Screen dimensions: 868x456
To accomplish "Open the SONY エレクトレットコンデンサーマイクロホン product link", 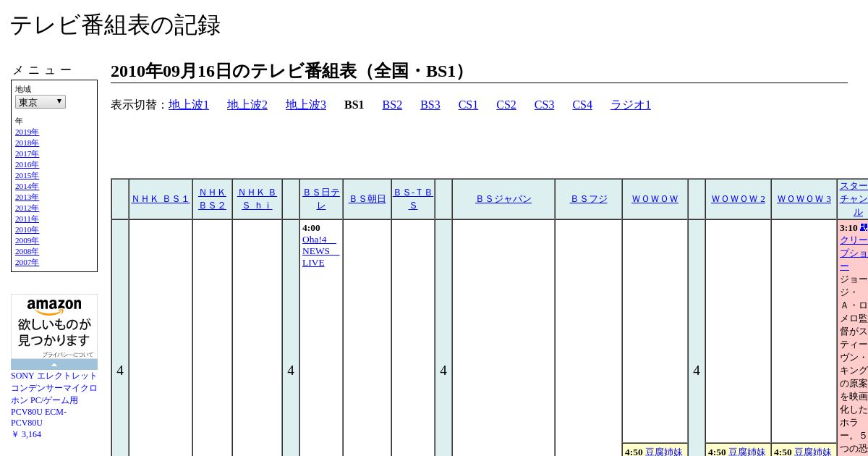I will point(54,399).
